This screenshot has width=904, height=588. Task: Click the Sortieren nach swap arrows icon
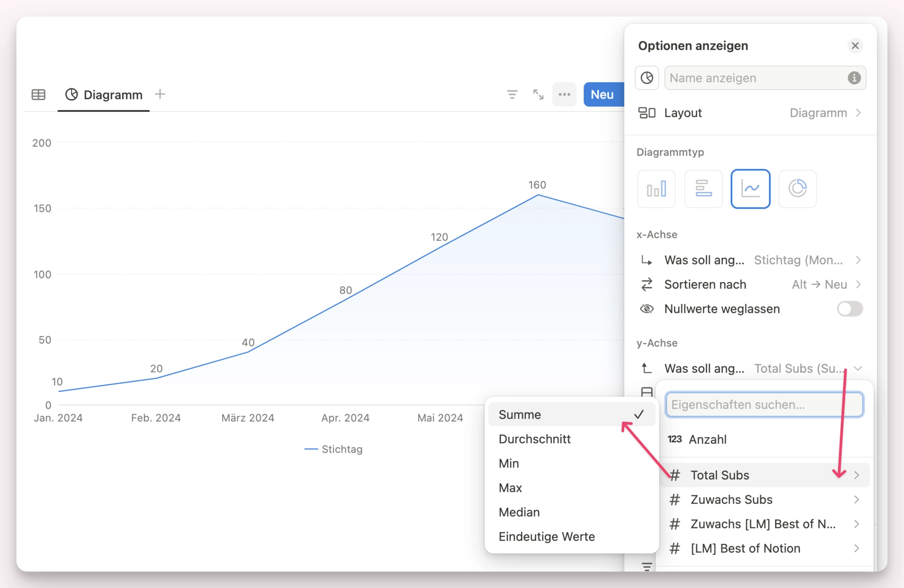[647, 284]
